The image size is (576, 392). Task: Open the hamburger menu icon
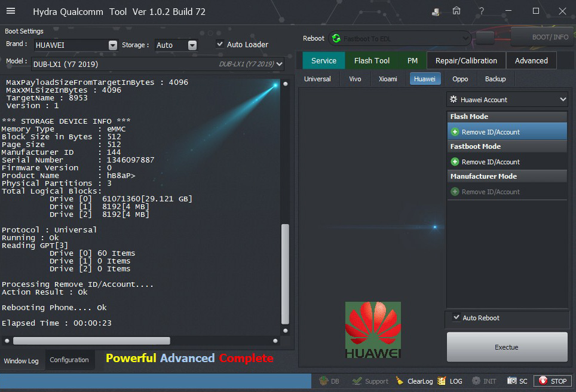click(x=11, y=11)
